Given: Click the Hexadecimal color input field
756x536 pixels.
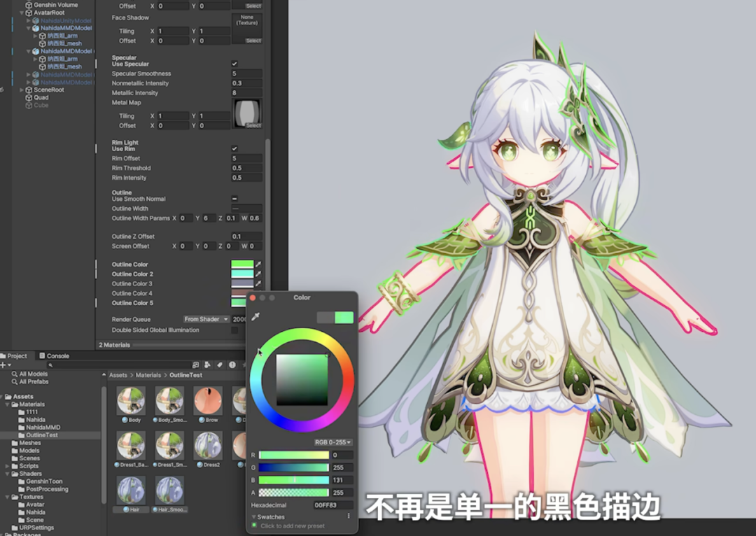Looking at the screenshot, I should [332, 505].
